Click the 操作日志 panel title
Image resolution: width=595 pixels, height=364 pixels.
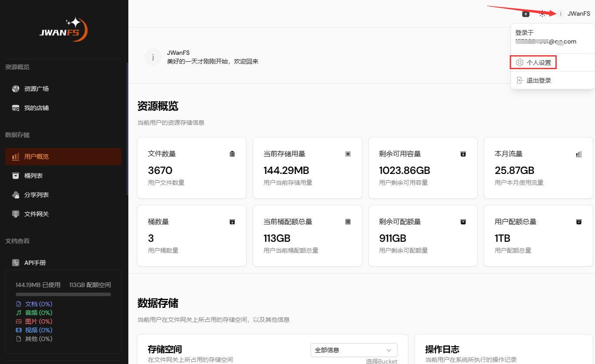442,349
